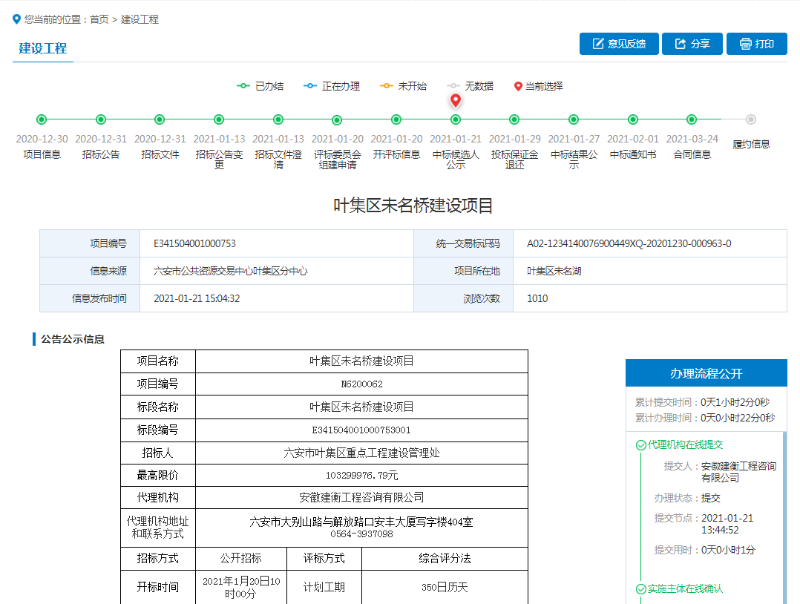Click 招标人 value 六安市叶集区重点工程建设管理处
The width and height of the screenshot is (800, 604).
(x=362, y=452)
